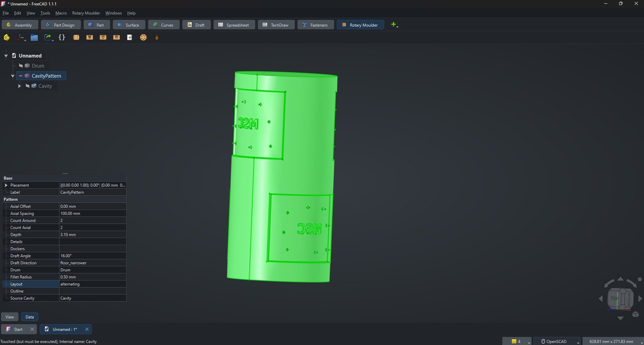Click the drum cylinder toolbar icon

(76, 37)
